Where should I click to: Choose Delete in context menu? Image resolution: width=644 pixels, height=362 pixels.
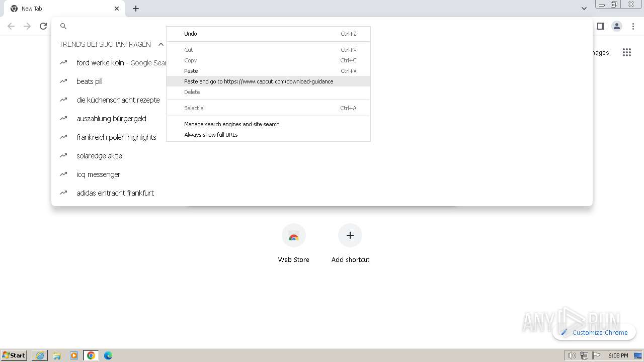pyautogui.click(x=268, y=92)
